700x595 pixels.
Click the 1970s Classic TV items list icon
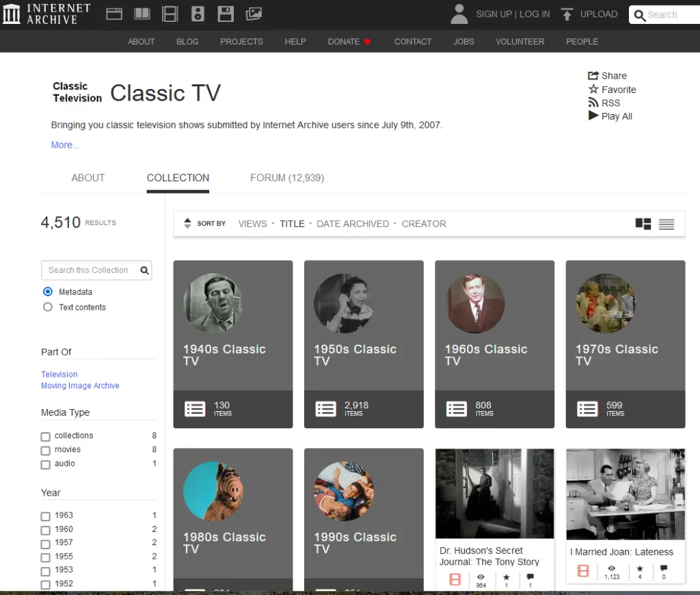[587, 409]
